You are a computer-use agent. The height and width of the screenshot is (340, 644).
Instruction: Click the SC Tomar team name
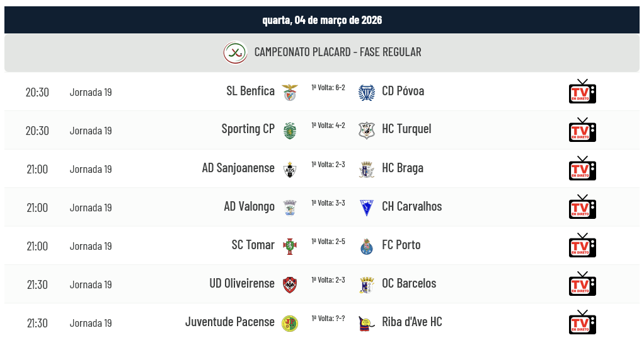(x=253, y=245)
